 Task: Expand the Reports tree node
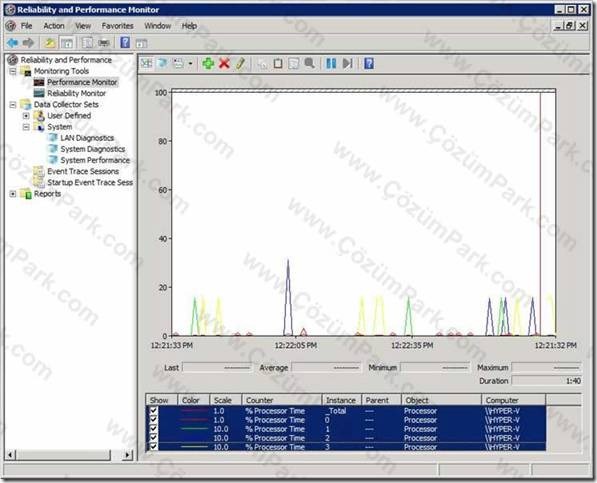pyautogui.click(x=13, y=194)
